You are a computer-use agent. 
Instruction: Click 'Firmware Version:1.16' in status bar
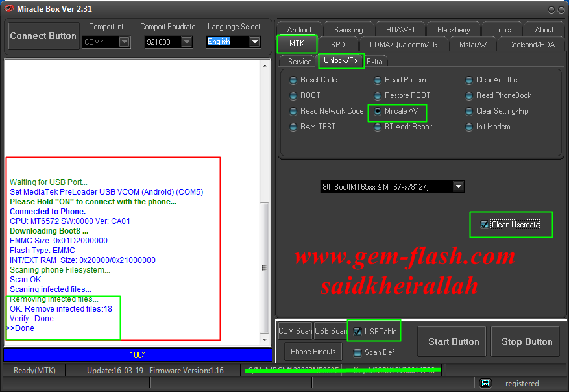point(186,371)
